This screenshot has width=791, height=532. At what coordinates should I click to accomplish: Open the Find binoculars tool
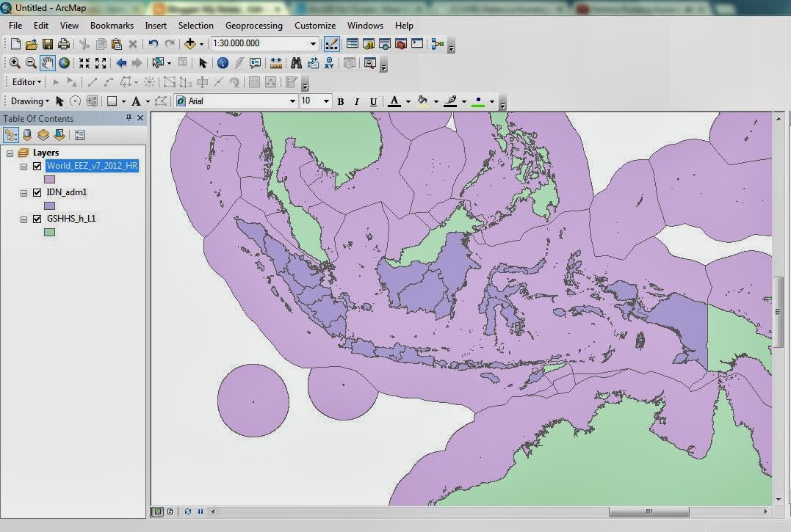[x=296, y=63]
